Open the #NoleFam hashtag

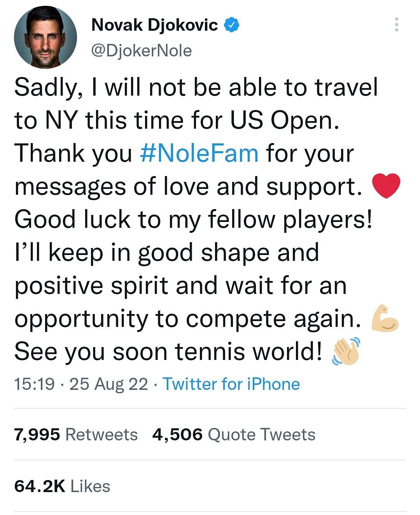click(199, 153)
